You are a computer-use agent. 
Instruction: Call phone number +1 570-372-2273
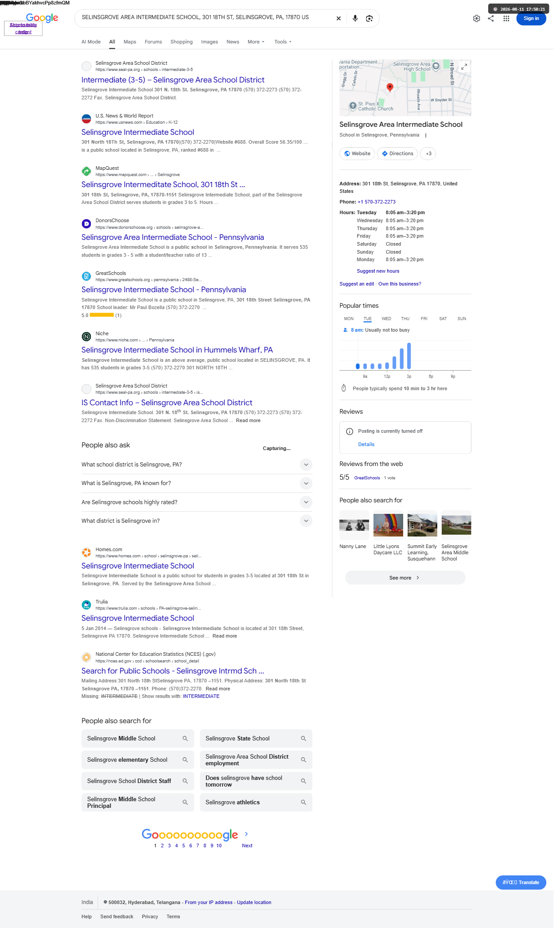[x=377, y=202]
